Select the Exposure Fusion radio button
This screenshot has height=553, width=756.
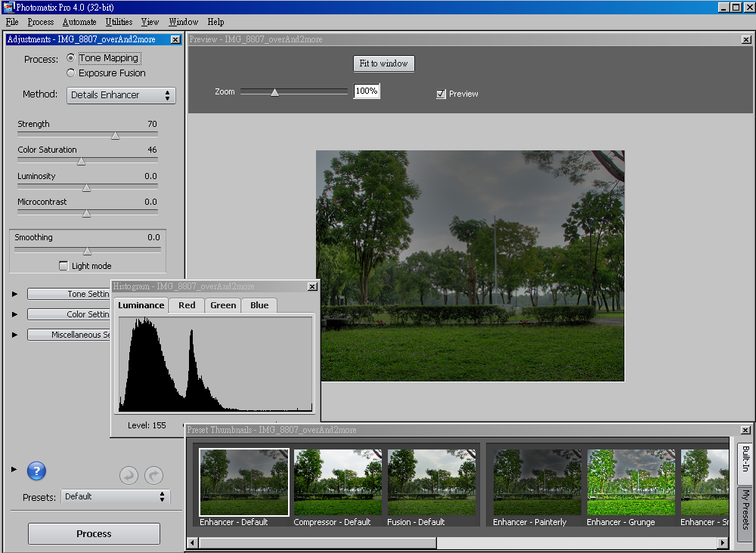click(x=71, y=73)
